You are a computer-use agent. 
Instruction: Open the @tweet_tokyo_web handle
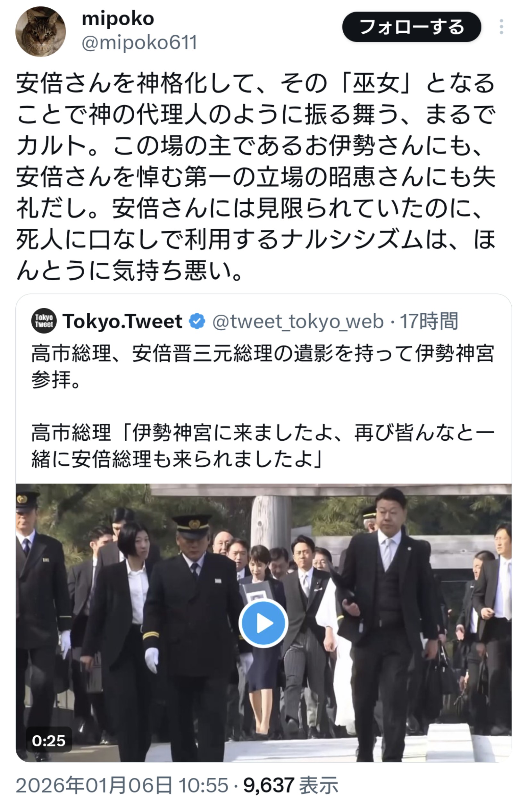pos(298,321)
